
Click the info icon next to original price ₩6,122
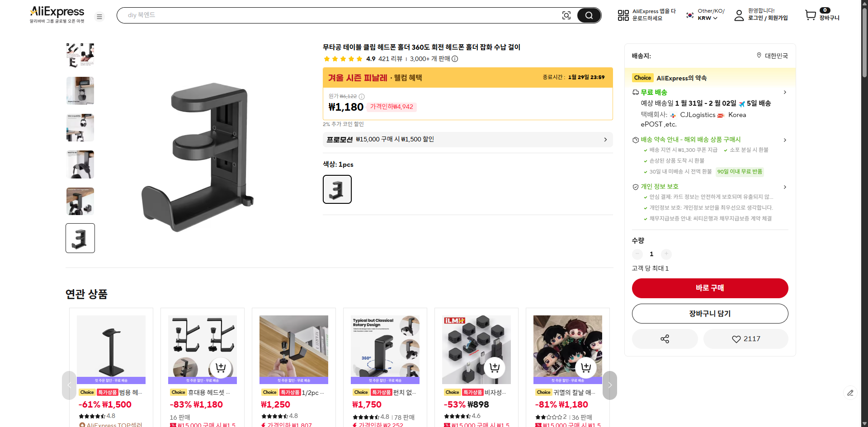coord(361,96)
